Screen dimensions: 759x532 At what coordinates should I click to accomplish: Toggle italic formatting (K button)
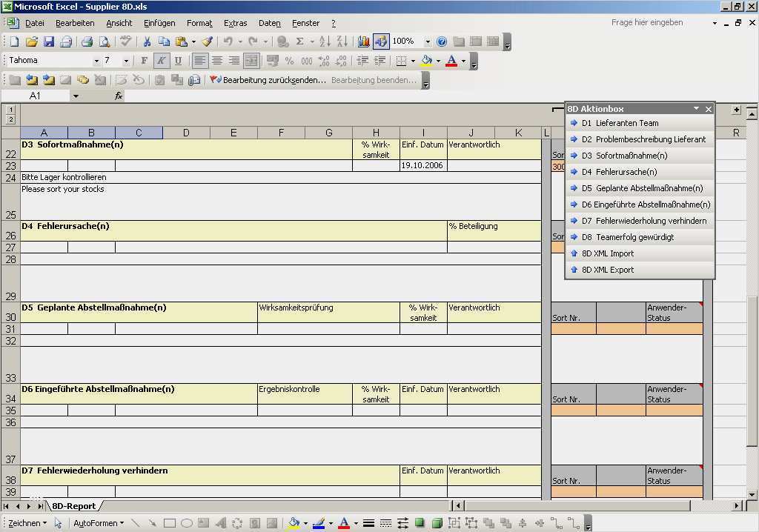pyautogui.click(x=161, y=61)
